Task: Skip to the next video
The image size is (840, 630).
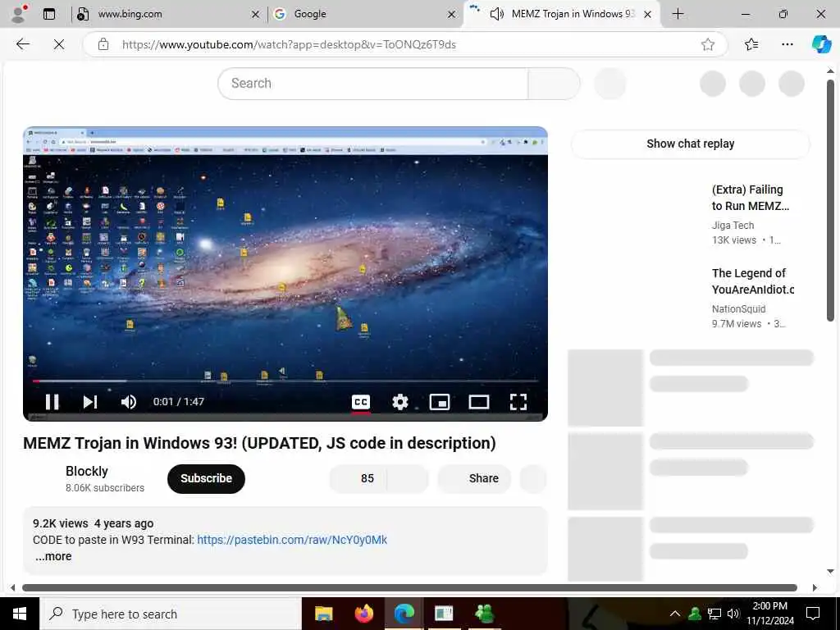Action: pos(90,402)
